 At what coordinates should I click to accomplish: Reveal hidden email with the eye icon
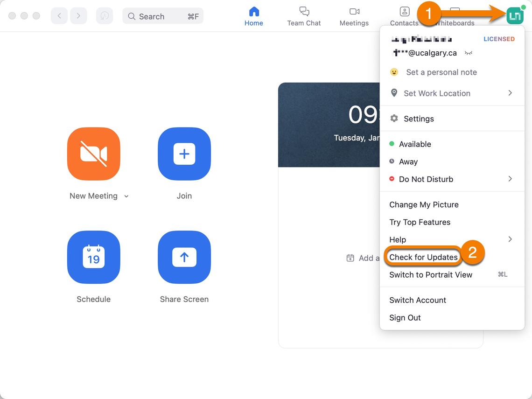(x=469, y=53)
